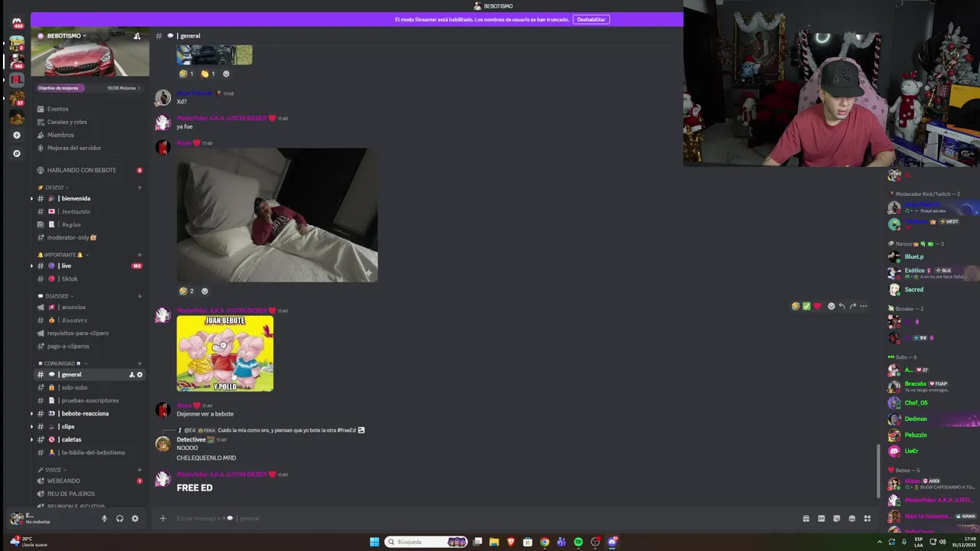
Task: Mute microphone in user panel
Action: click(104, 519)
